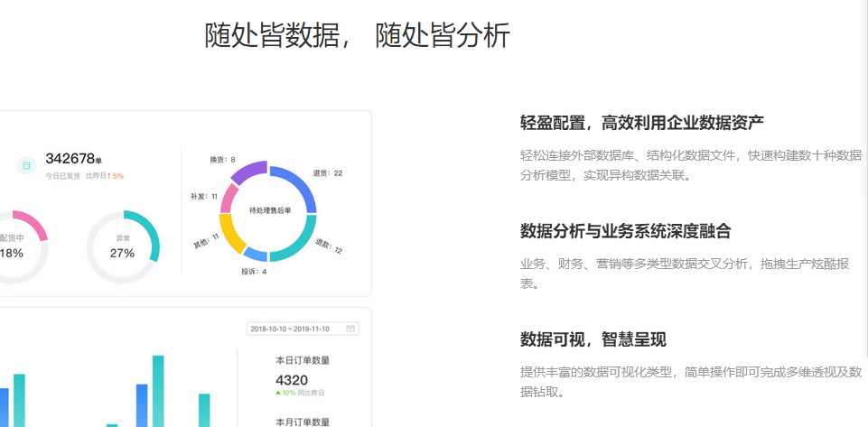Image resolution: width=868 pixels, height=427 pixels.
Task: Click the 数据分析与业务系统深度融合 heading
Action: point(625,231)
